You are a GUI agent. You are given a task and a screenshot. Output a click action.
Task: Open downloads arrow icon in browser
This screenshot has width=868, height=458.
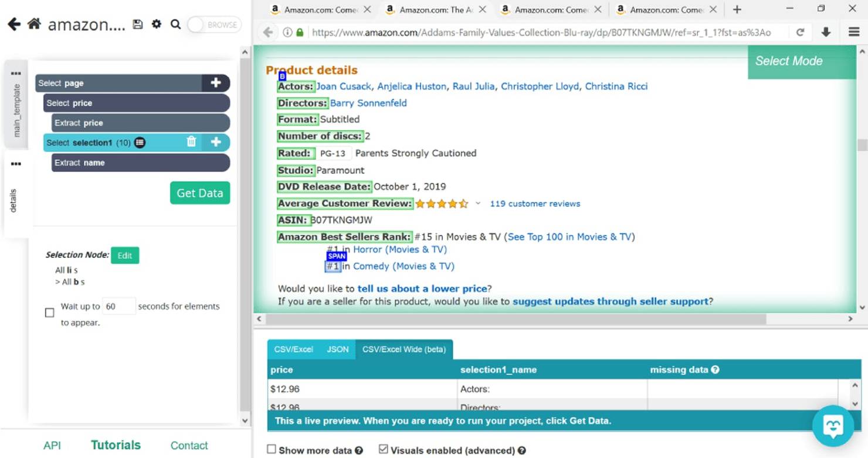coord(826,32)
